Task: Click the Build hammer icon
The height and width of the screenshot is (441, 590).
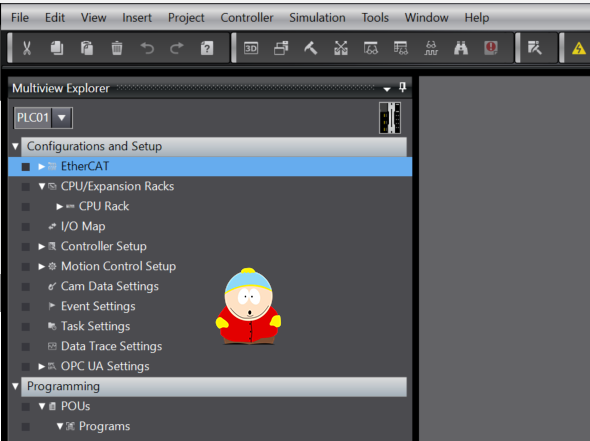Action: coord(311,48)
